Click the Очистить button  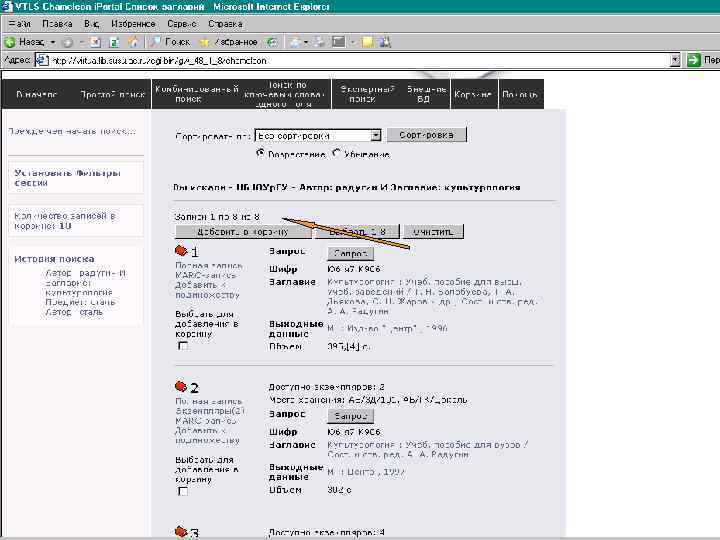pyautogui.click(x=433, y=231)
